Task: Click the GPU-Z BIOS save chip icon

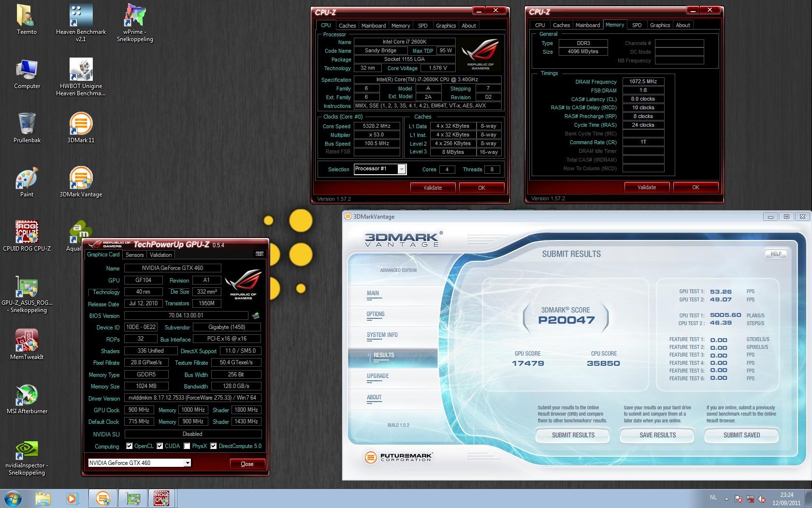Action: coord(256,315)
